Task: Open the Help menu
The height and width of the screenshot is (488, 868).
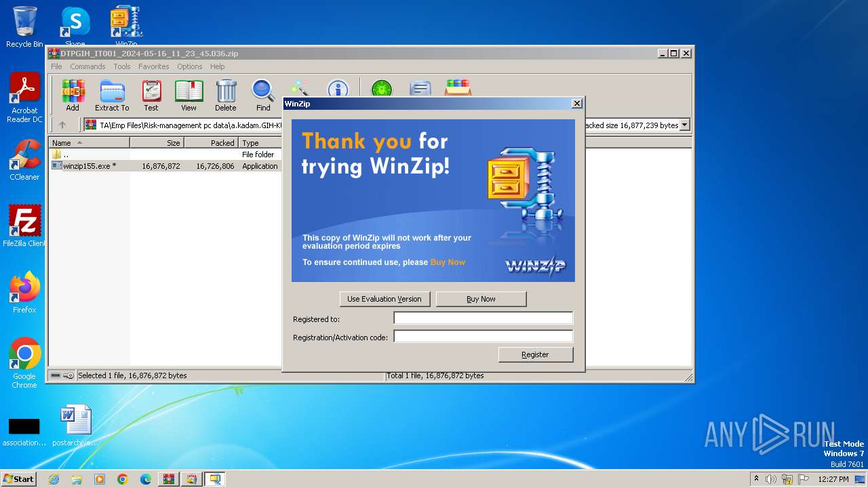Action: 217,66
